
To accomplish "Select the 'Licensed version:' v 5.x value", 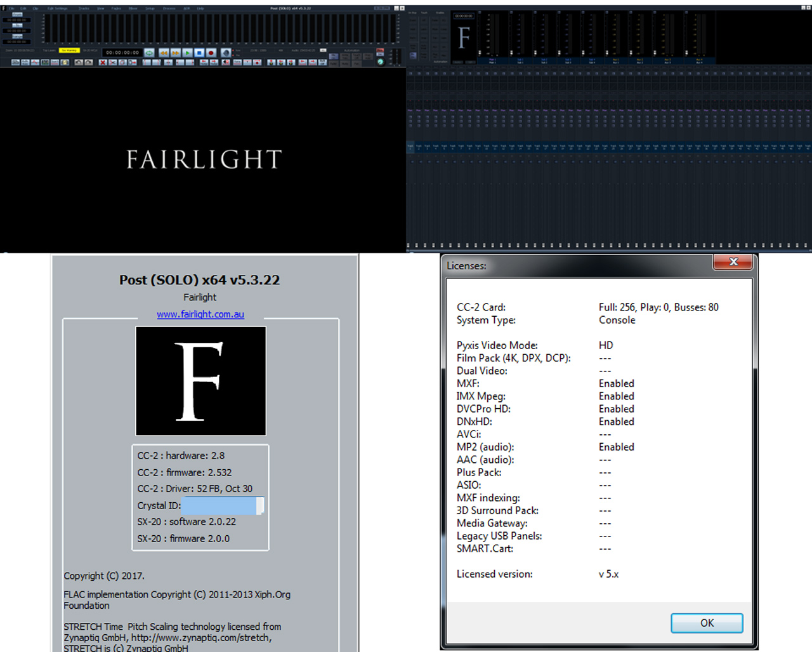I will (608, 574).
